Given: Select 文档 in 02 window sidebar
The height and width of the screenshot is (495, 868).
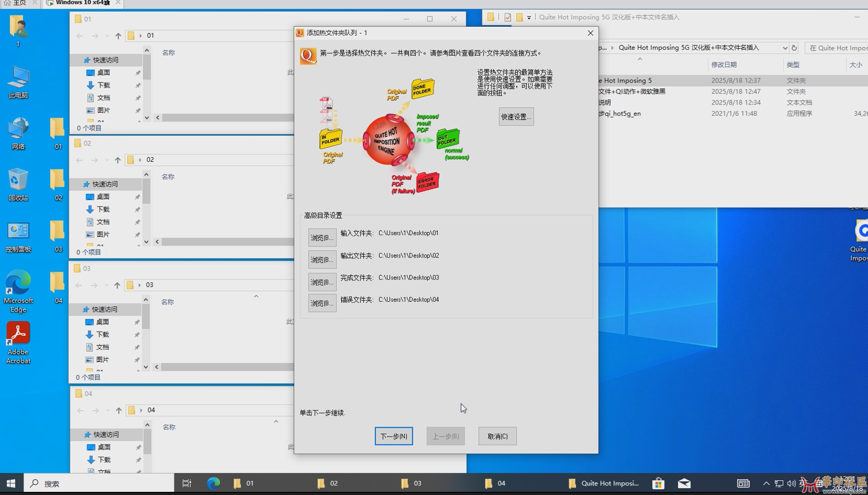Looking at the screenshot, I should point(103,222).
